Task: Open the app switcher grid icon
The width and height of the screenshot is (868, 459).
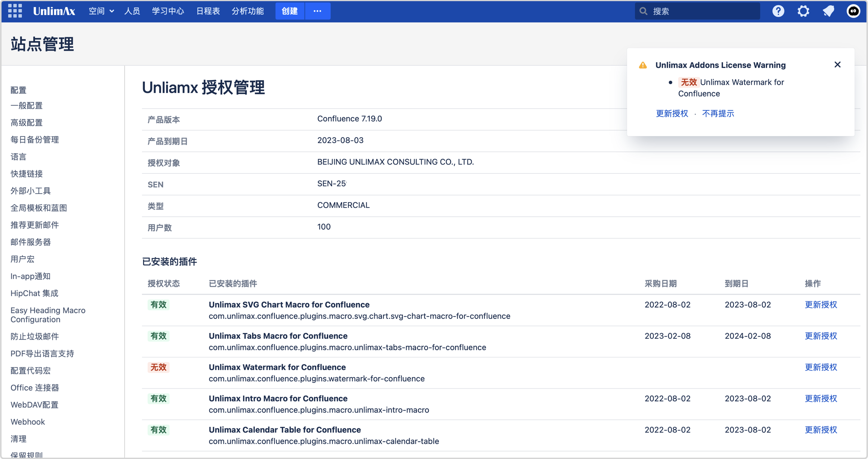Action: [15, 11]
